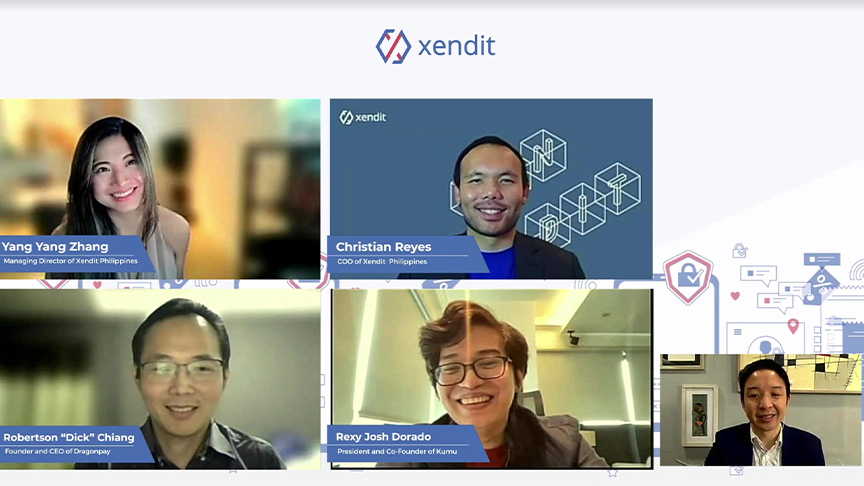
Task: Click the "President and Co-Founder of Kumu" subtitle
Action: click(x=397, y=451)
